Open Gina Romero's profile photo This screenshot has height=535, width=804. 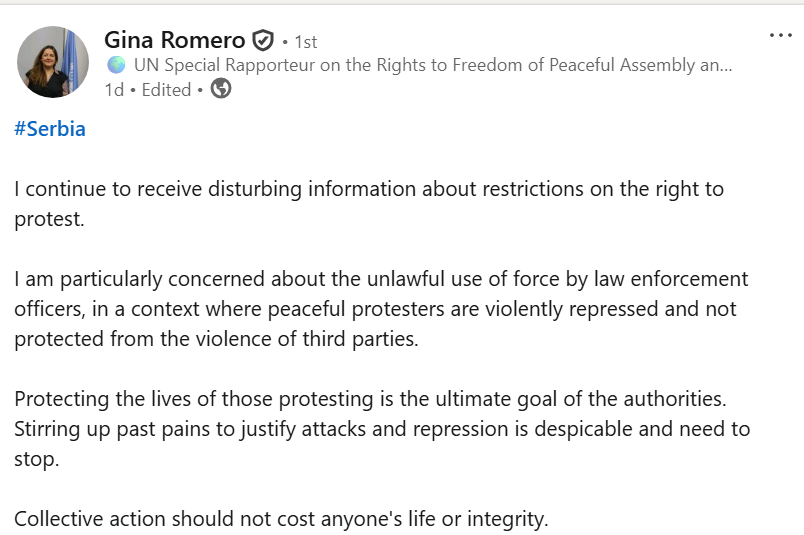(53, 62)
